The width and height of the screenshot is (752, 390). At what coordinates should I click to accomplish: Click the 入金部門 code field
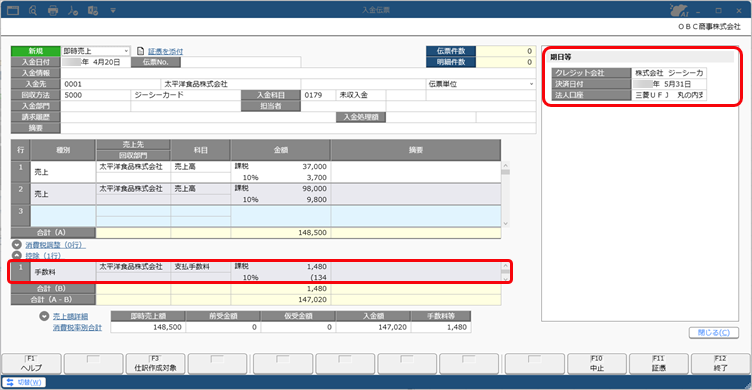pos(95,106)
